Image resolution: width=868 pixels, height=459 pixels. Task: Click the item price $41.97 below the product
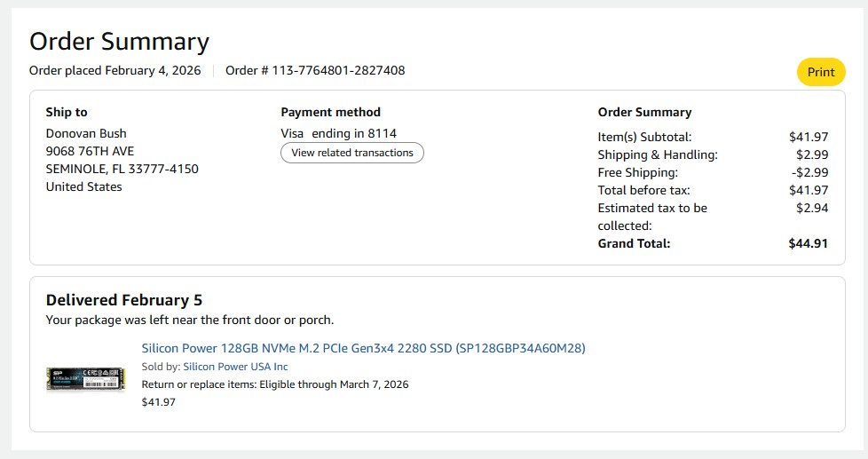pyautogui.click(x=159, y=402)
